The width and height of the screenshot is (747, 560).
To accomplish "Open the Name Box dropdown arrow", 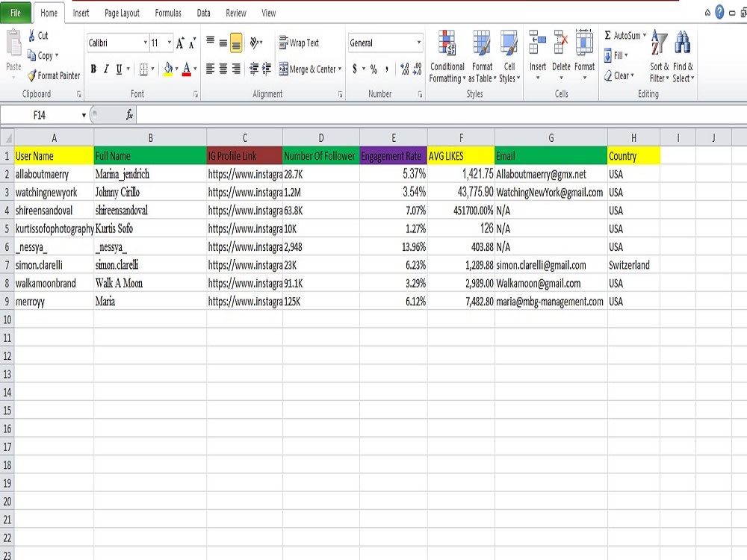I will click(x=84, y=115).
